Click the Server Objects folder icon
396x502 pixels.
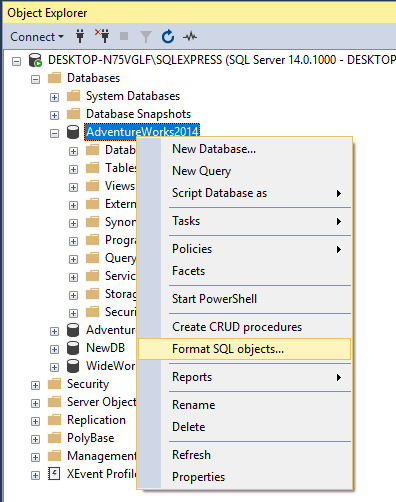click(x=54, y=402)
